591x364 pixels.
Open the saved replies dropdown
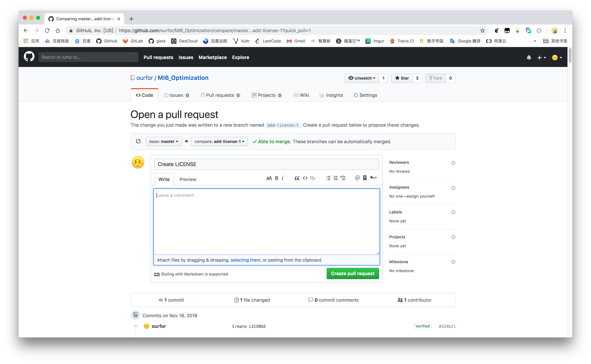374,178
